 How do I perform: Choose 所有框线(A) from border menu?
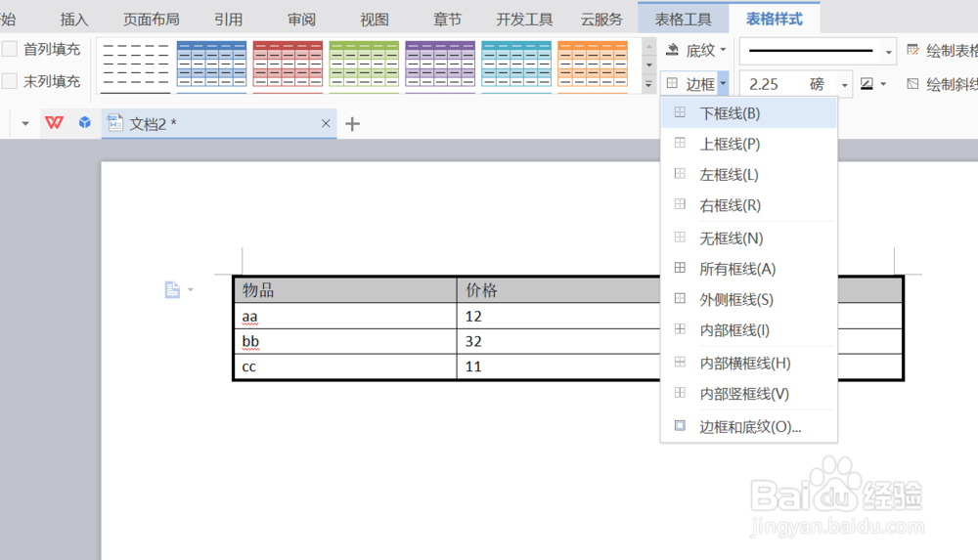pyautogui.click(x=749, y=269)
